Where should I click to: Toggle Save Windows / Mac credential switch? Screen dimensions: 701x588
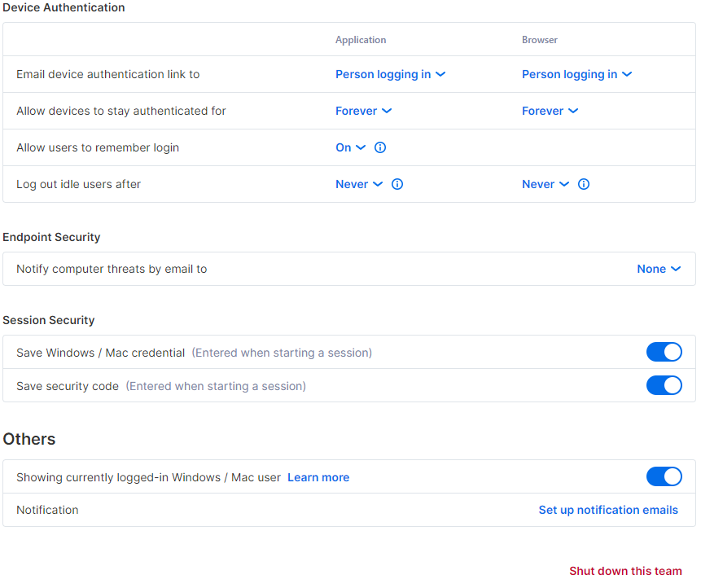click(664, 352)
